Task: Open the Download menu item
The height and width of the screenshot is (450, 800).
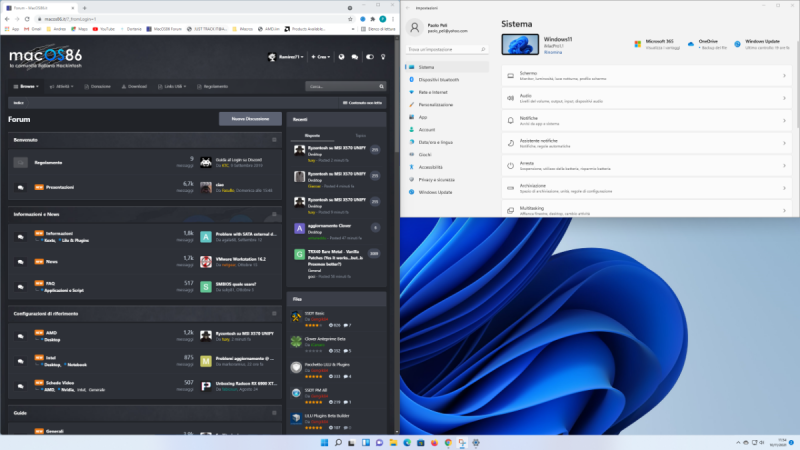Action: (x=134, y=87)
